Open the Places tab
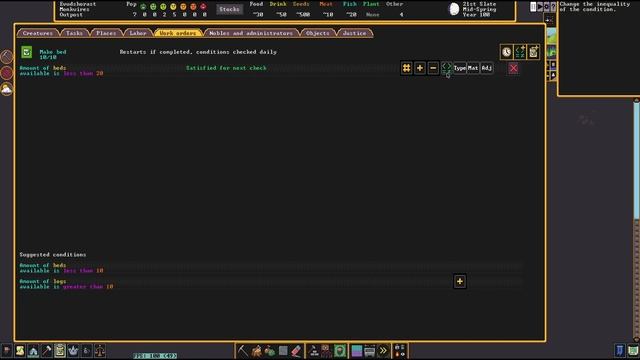This screenshot has width=640, height=360. [106, 33]
